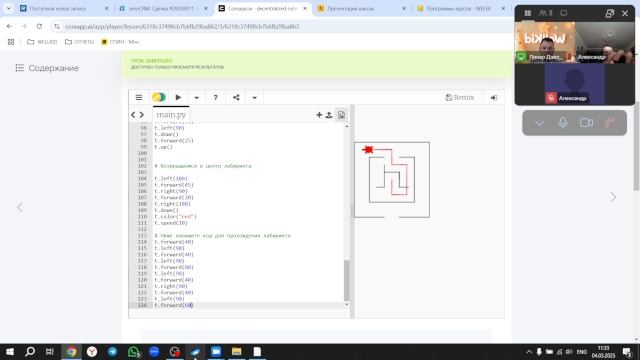Click the code editor vertical scrollbar

[x=347, y=280]
